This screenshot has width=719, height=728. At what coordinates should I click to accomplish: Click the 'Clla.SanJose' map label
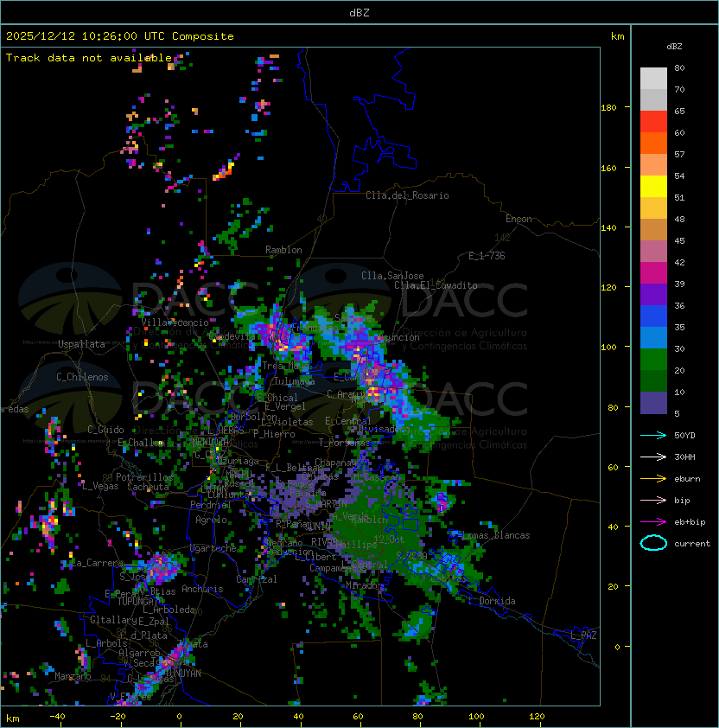tap(392, 276)
